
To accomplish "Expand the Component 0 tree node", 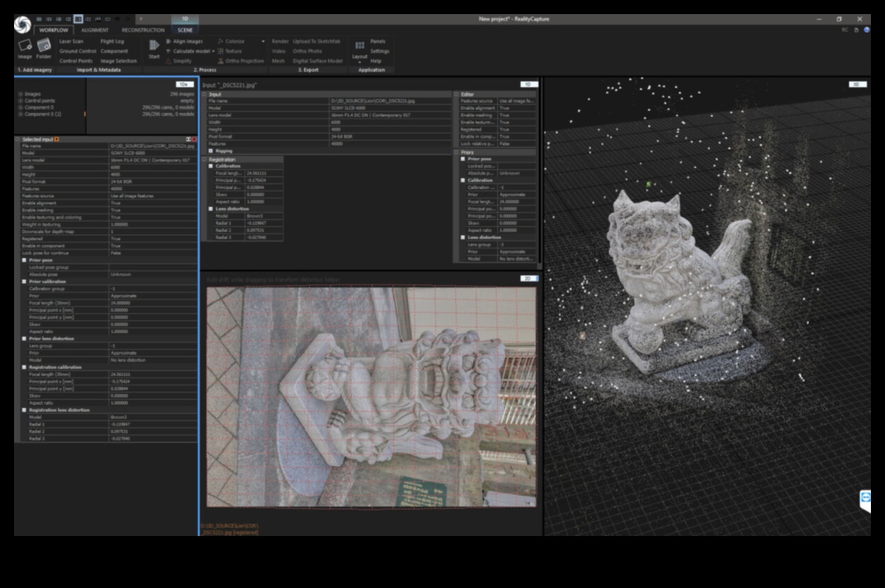I will 20,107.
